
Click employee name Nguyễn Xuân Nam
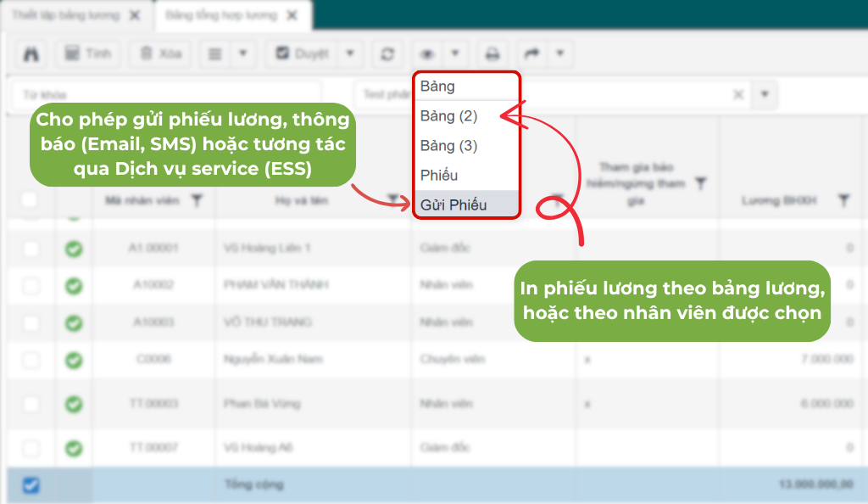[273, 359]
